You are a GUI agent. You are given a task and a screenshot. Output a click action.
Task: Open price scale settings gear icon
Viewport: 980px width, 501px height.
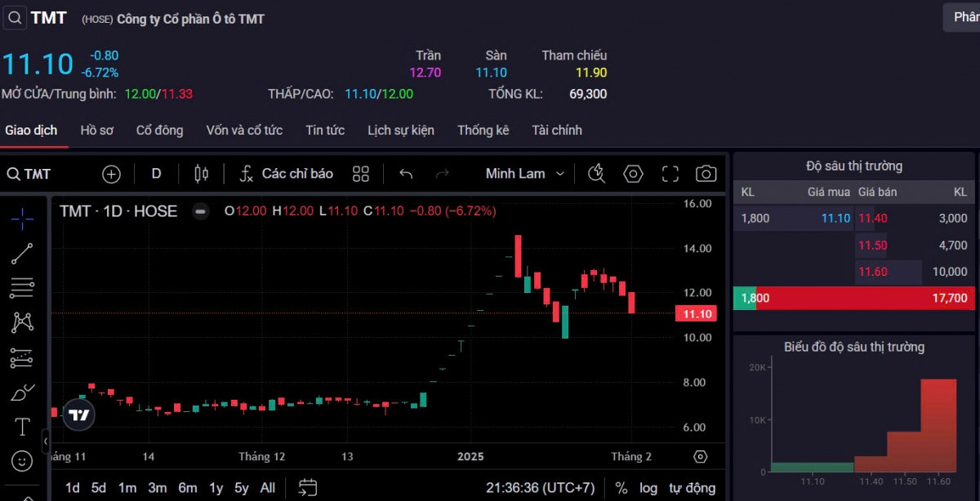[700, 456]
